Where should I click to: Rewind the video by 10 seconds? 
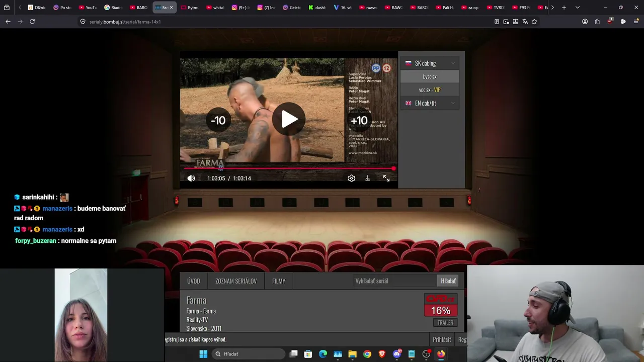coord(218,120)
